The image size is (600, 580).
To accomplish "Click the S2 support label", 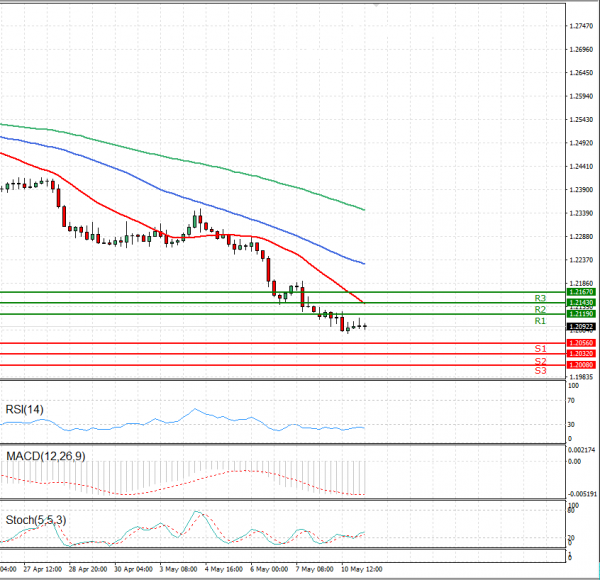I will (540, 361).
